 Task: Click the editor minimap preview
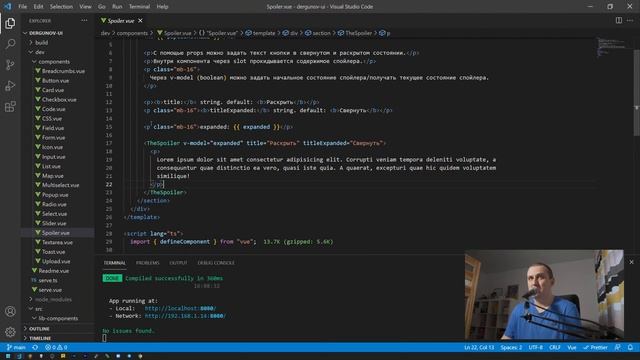611,47
